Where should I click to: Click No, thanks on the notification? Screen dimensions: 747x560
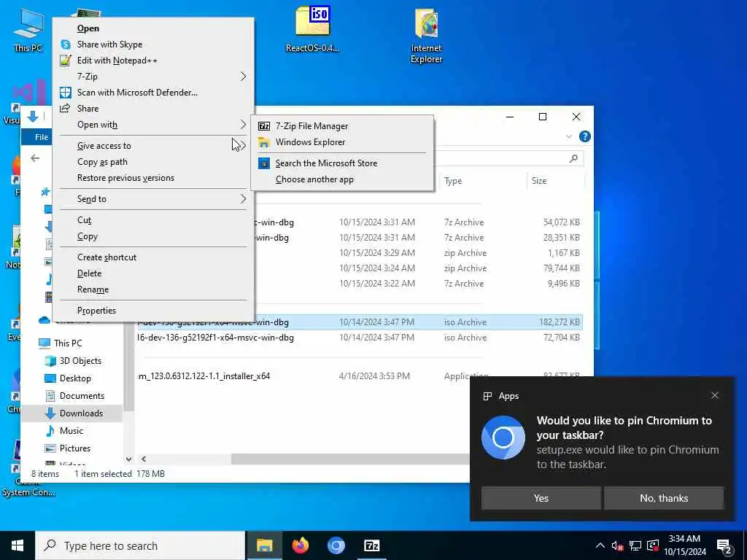[x=664, y=498]
